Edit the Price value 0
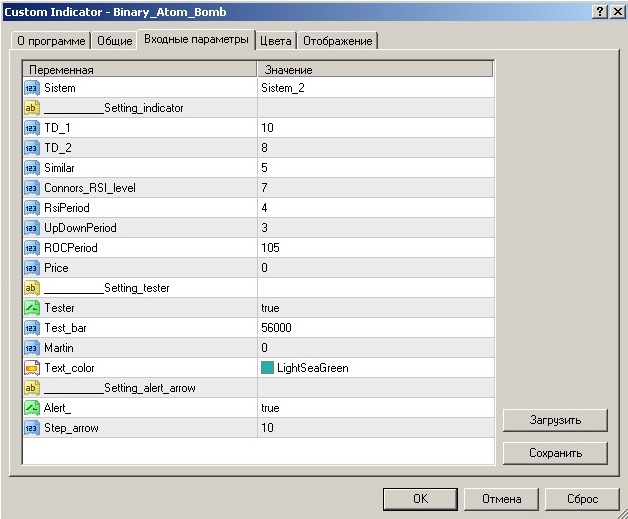 (x=376, y=268)
